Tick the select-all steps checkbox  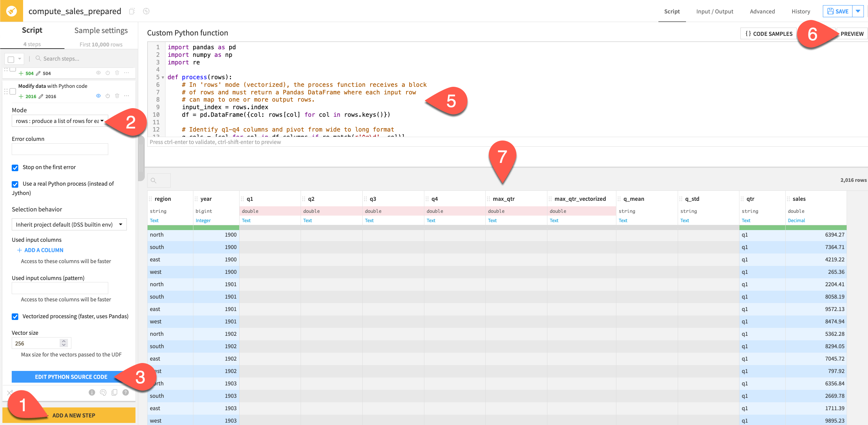pos(11,59)
